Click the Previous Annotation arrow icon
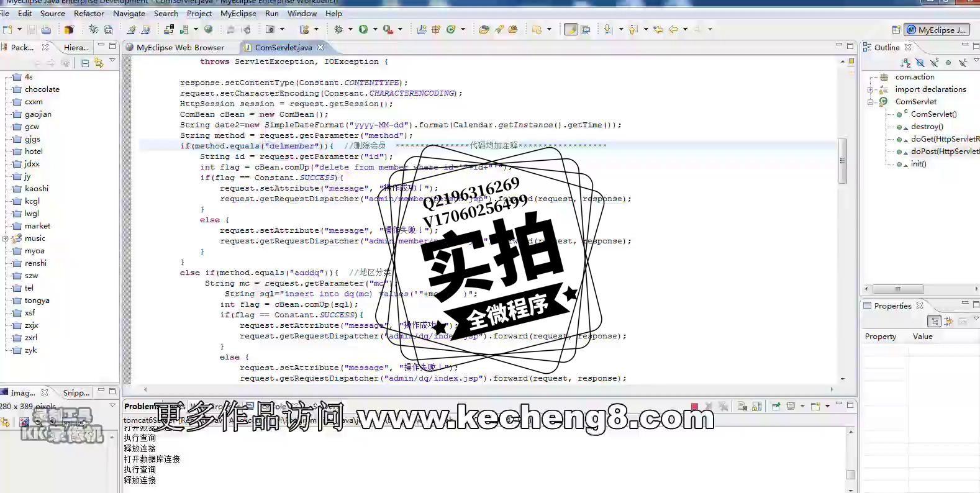Viewport: 980px width, 493px height. point(633,29)
